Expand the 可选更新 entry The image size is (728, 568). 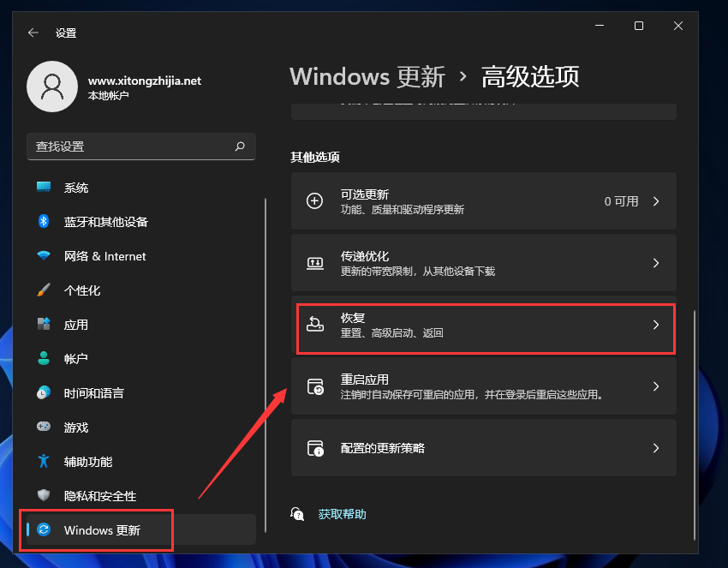tap(655, 200)
